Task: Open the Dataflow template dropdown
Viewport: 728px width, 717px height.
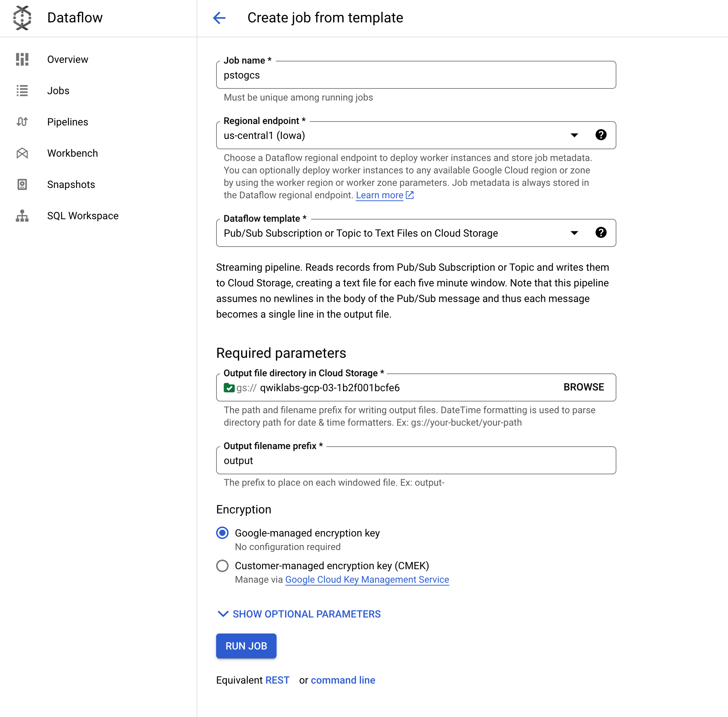Action: pyautogui.click(x=574, y=233)
